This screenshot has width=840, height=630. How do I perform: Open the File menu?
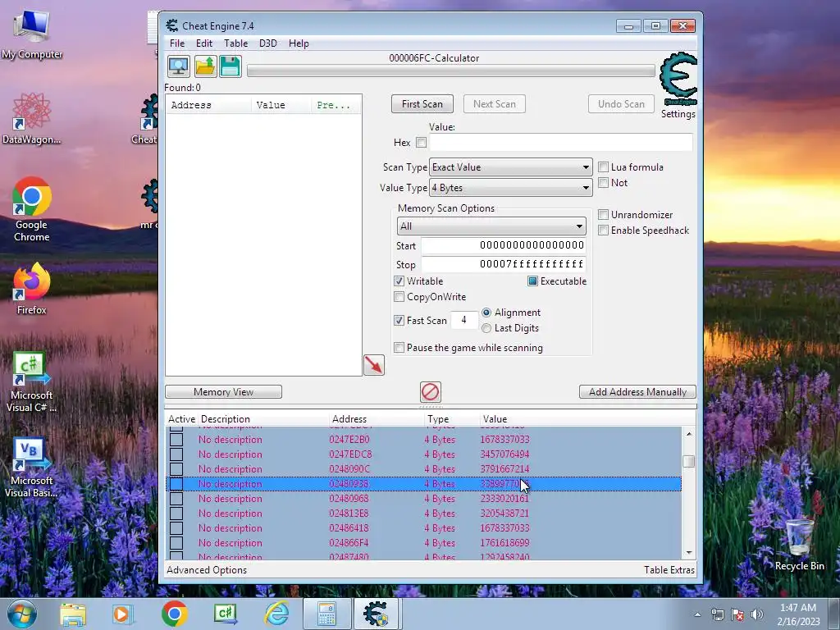click(x=177, y=43)
